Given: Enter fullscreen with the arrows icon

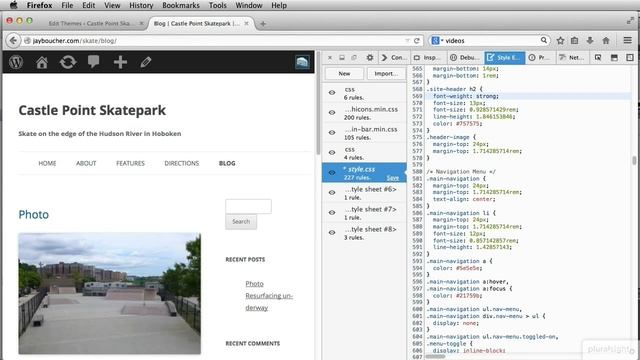Looking at the screenshot, I should pyautogui.click(x=630, y=21).
